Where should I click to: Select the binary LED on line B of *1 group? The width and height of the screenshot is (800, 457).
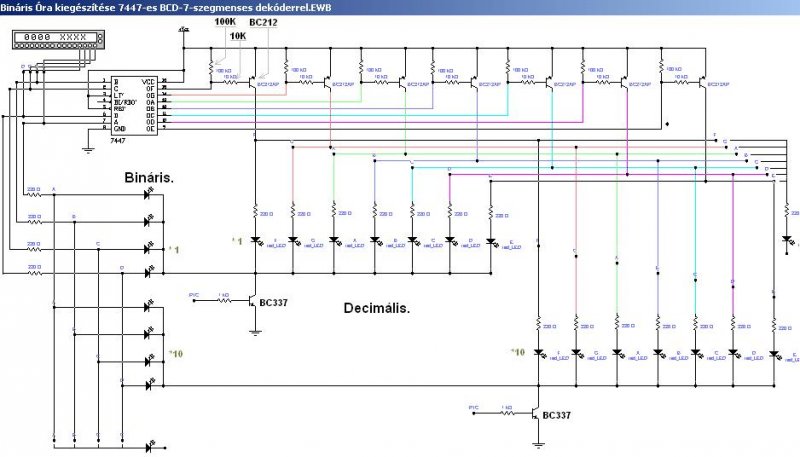148,221
